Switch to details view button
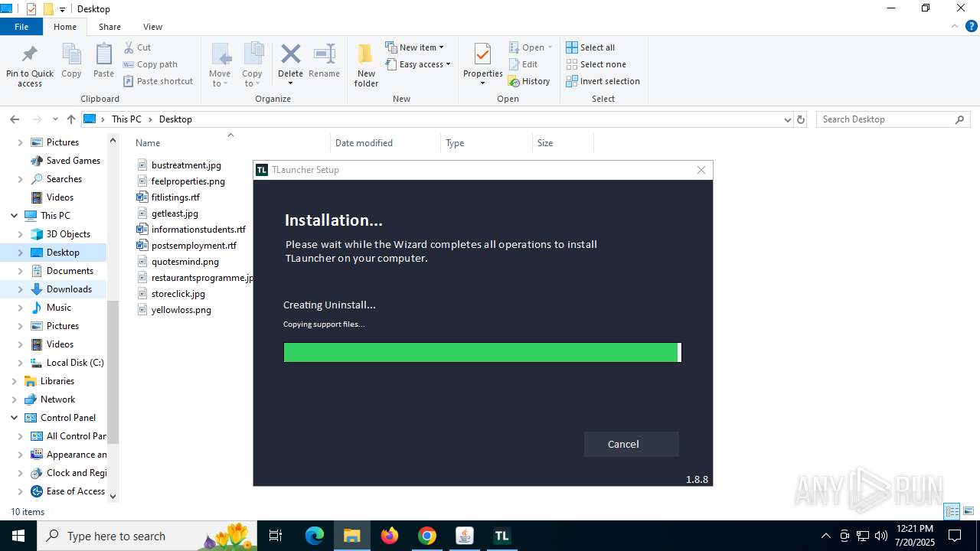This screenshot has width=980, height=551. (x=952, y=511)
